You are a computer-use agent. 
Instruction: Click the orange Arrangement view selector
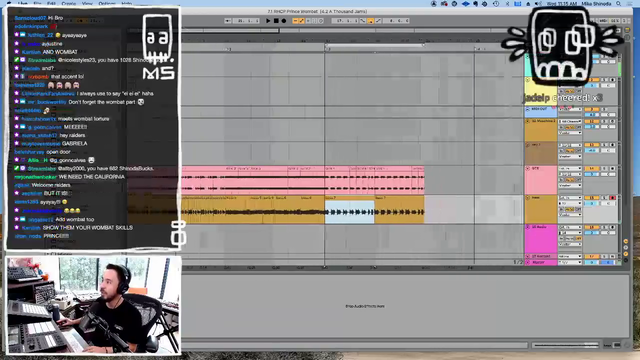click(627, 31)
